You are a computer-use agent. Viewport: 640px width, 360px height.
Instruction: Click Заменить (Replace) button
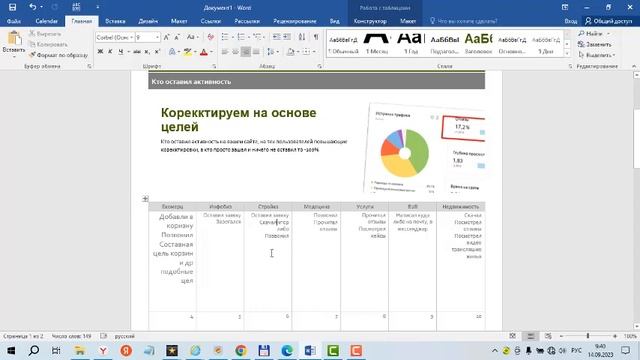point(595,44)
